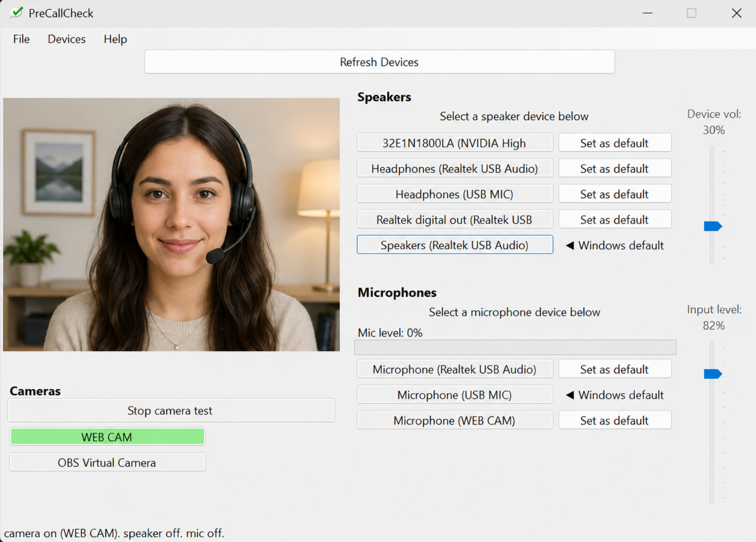Click the Speakers section heading
The height and width of the screenshot is (542, 756).
click(x=384, y=97)
